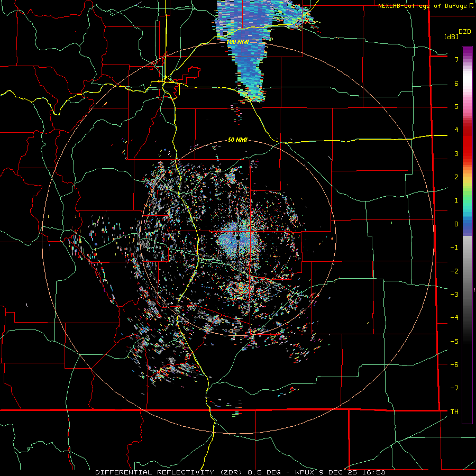Click the legend value -3
This screenshot has width=476, height=476.
coord(454,294)
